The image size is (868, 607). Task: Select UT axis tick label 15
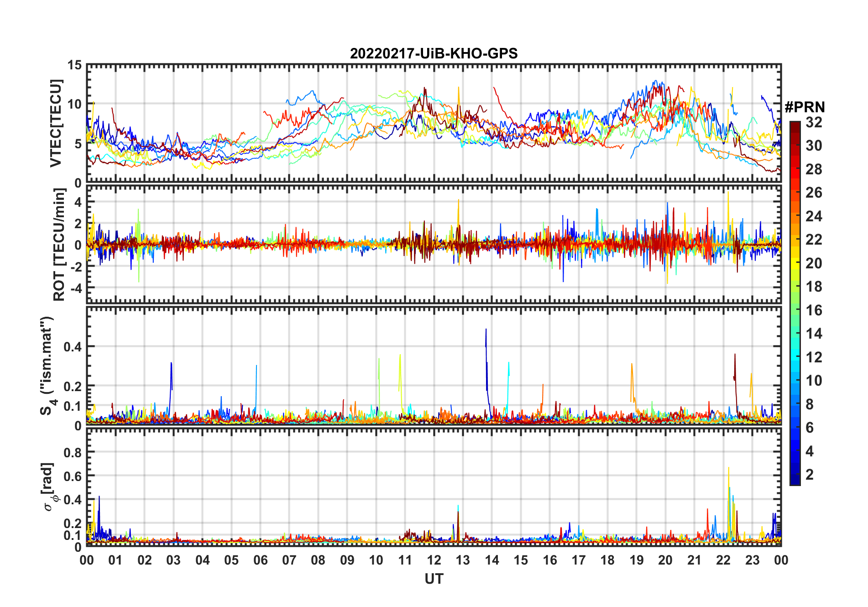pos(521,560)
